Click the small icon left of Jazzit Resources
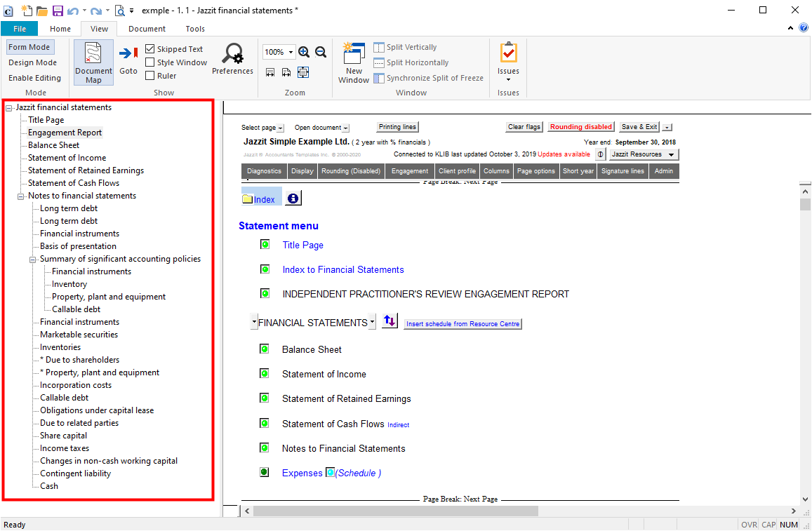 pyautogui.click(x=600, y=154)
